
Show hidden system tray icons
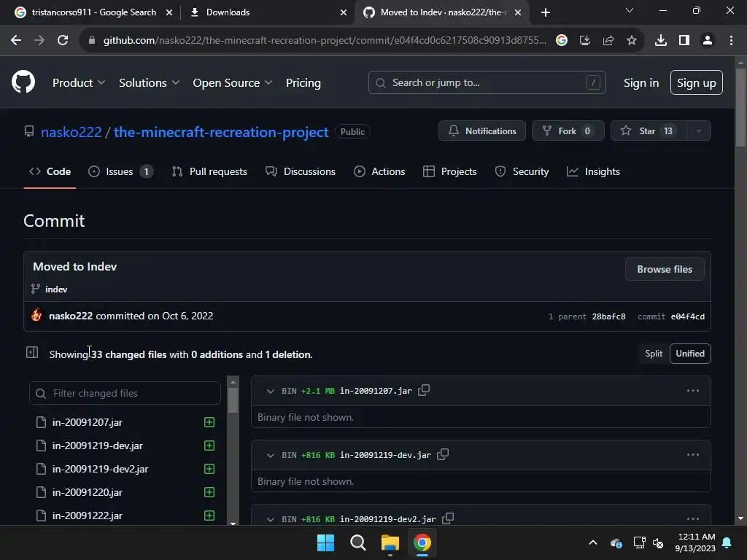(592, 542)
